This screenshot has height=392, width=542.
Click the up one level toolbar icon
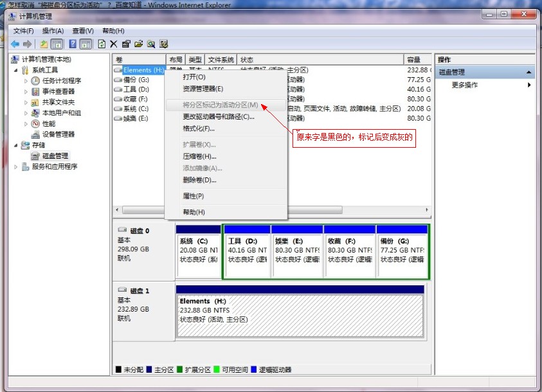tap(44, 44)
